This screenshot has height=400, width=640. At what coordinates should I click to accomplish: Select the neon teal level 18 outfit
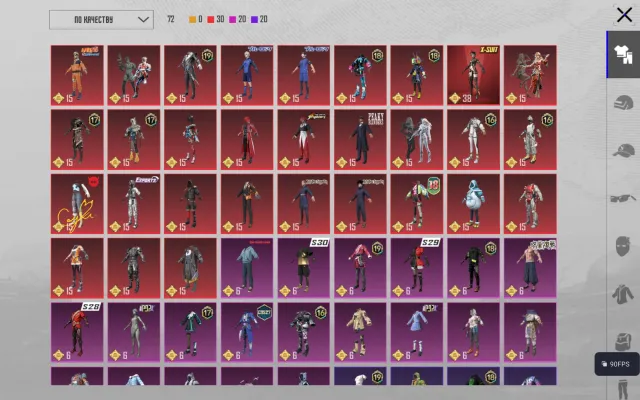(x=360, y=75)
